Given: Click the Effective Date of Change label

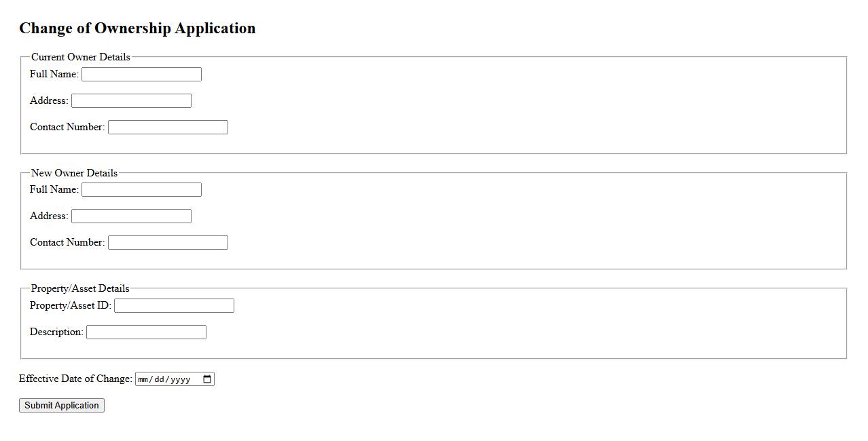Looking at the screenshot, I should pyautogui.click(x=75, y=379).
